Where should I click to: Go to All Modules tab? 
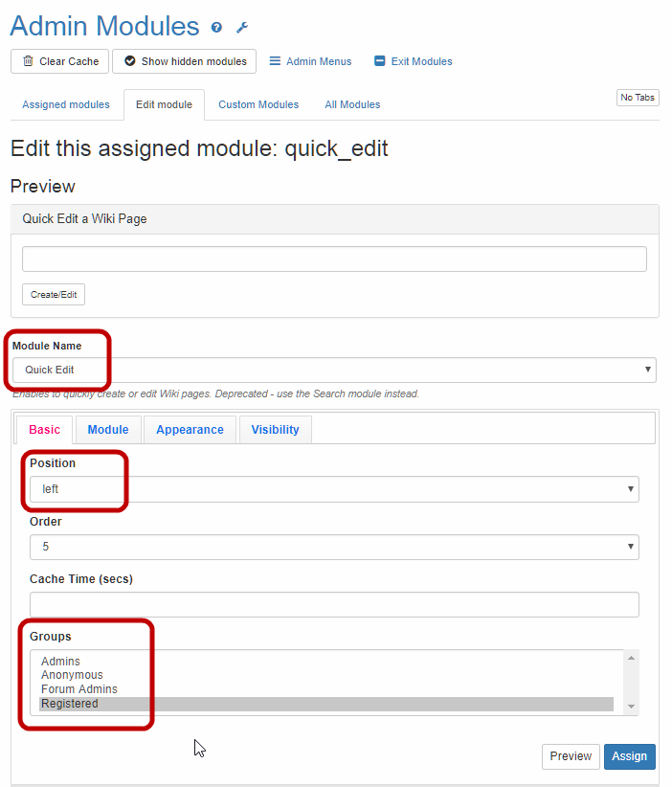coord(352,104)
